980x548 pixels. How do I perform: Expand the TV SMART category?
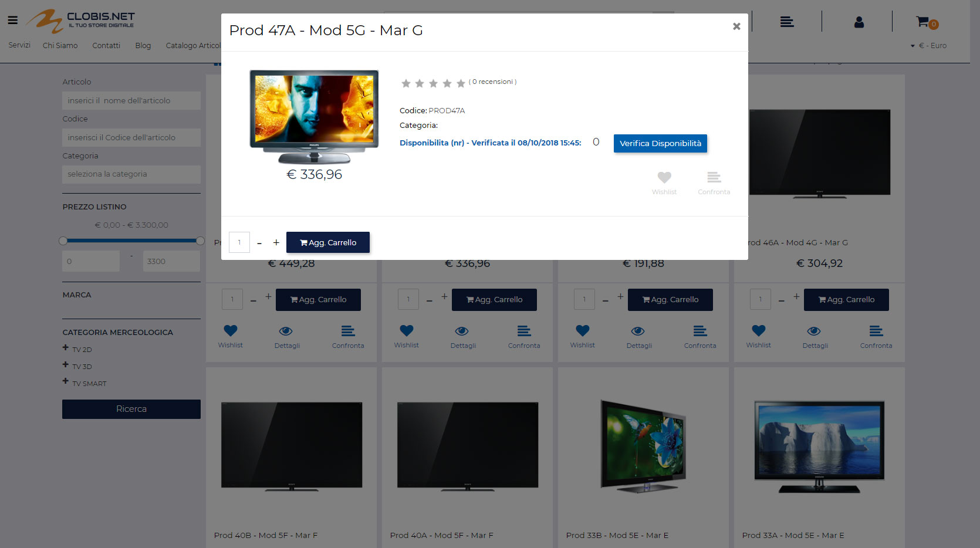[66, 382]
